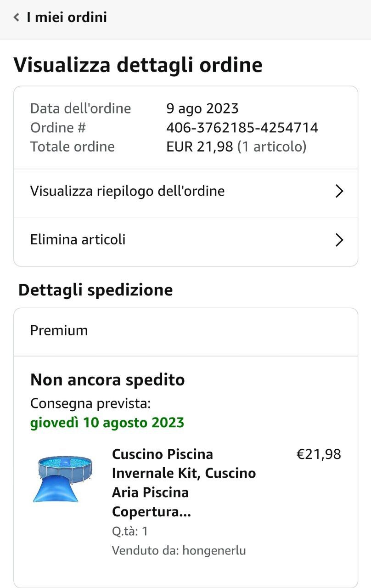Select the order number 406-3762185-4254714
The image size is (371, 588).
[242, 127]
